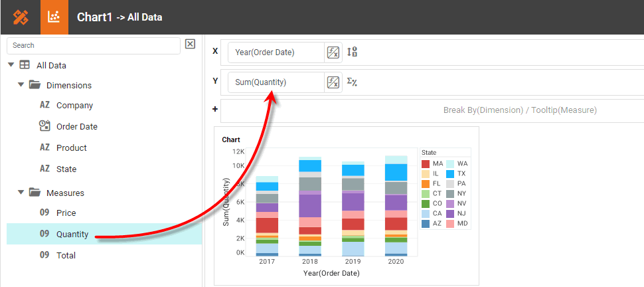Open formula editor for Year(Order Date)
The image size is (644, 287).
[x=333, y=52]
